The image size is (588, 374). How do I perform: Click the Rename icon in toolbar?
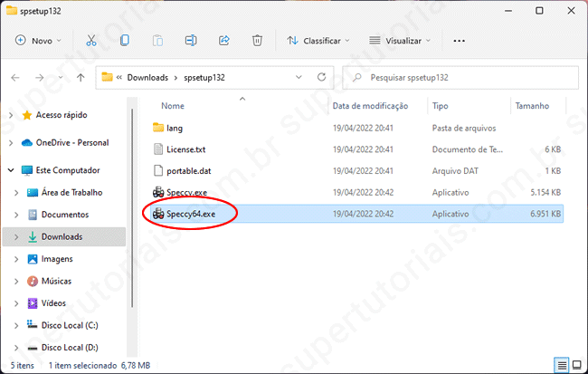[191, 41]
